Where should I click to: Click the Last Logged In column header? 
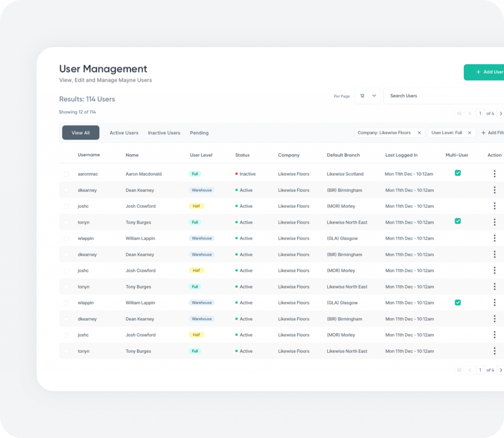[401, 155]
